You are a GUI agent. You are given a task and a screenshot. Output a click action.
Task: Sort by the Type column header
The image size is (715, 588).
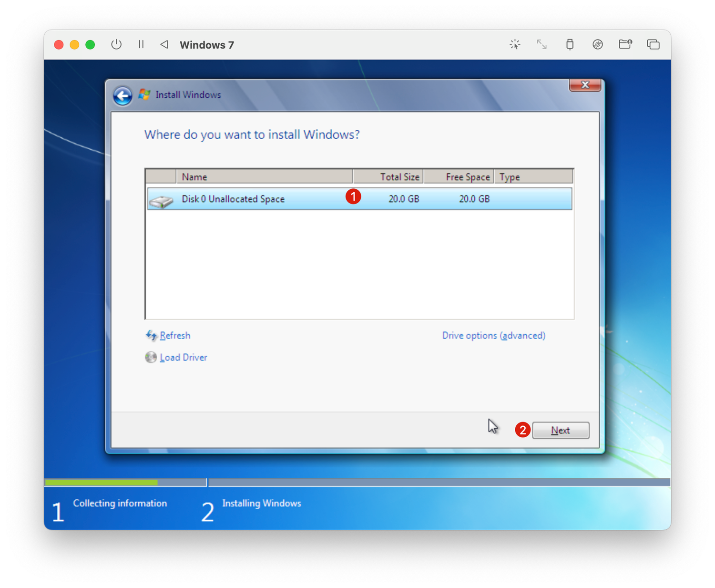coord(533,176)
